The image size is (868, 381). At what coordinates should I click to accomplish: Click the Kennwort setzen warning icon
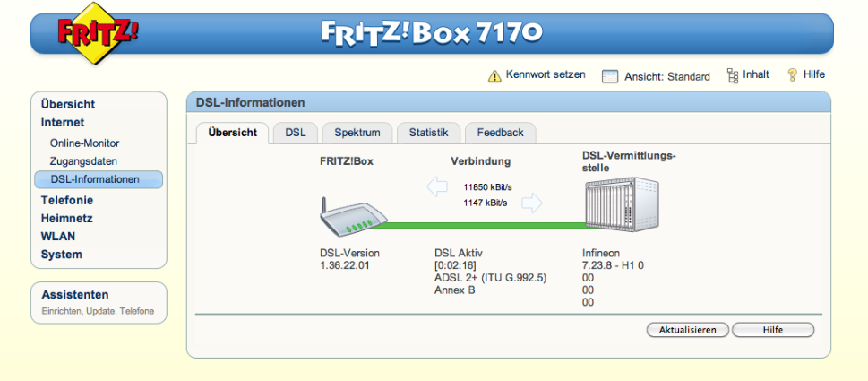pos(494,76)
